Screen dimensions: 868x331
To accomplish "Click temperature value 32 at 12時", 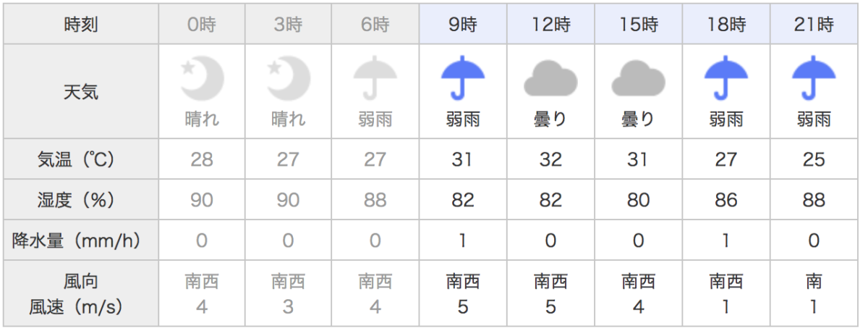I will pos(550,159).
